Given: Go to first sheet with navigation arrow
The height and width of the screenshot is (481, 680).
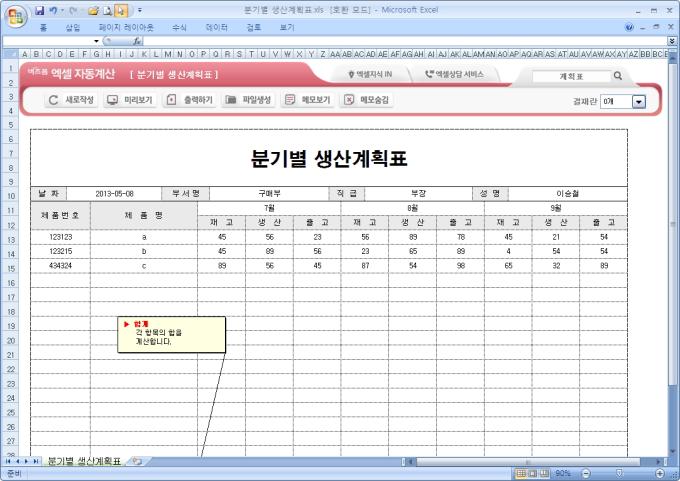Looking at the screenshot, I should click(x=8, y=461).
